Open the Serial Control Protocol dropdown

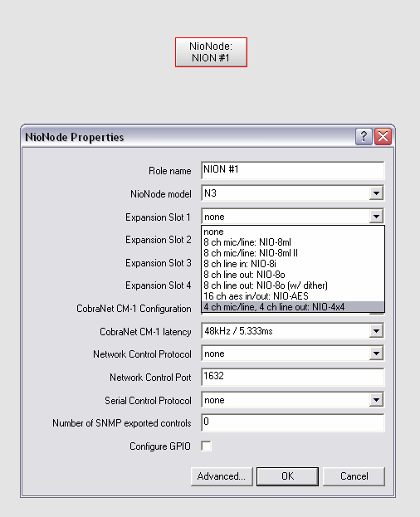(376, 400)
